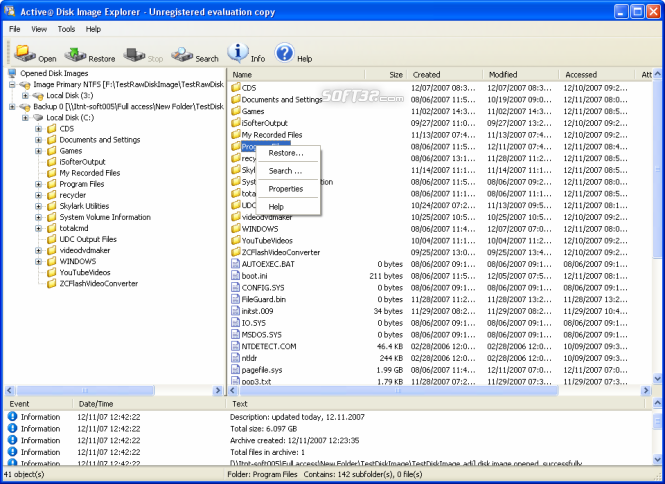Viewport: 665px width, 484px height.
Task: Expand the Skylark Utilities tree node
Action: pos(39,206)
